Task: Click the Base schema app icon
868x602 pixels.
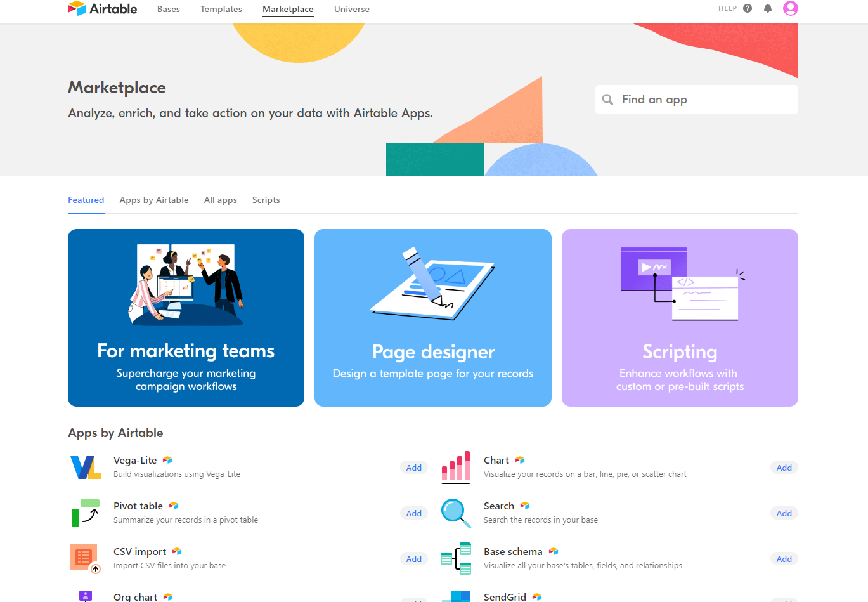Action: click(x=456, y=558)
